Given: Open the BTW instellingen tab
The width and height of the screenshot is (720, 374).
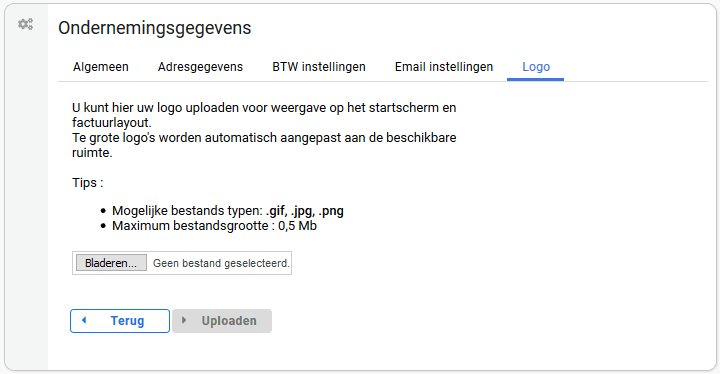Looking at the screenshot, I should [319, 67].
